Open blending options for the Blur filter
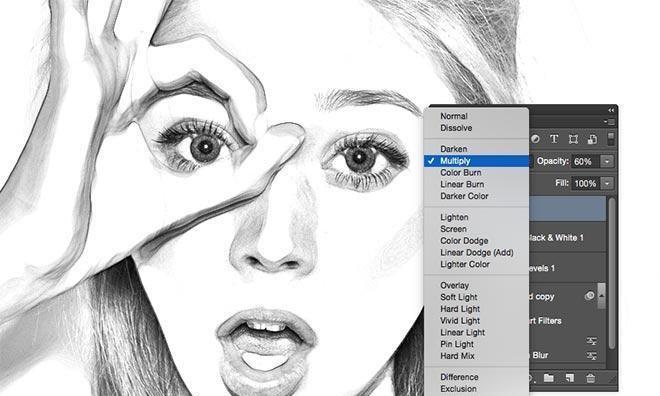 (592, 356)
